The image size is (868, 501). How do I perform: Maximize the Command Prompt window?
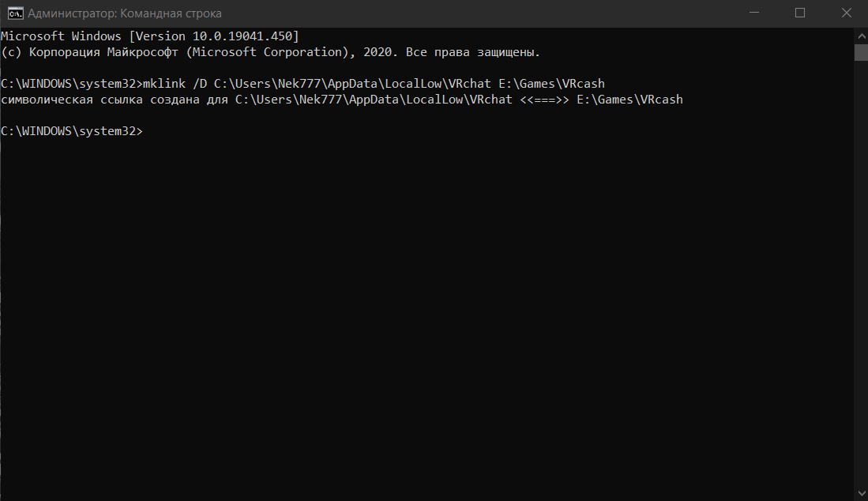[800, 13]
